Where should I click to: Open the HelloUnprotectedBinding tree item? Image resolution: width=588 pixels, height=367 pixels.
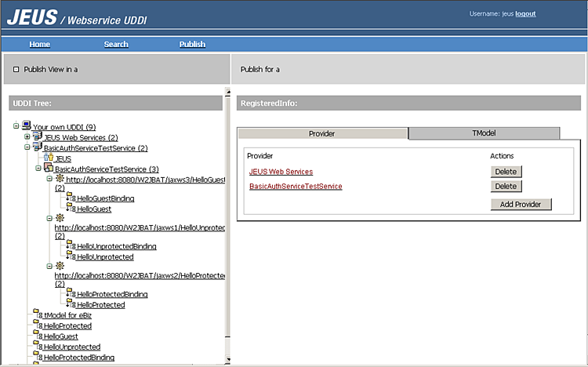pos(116,246)
